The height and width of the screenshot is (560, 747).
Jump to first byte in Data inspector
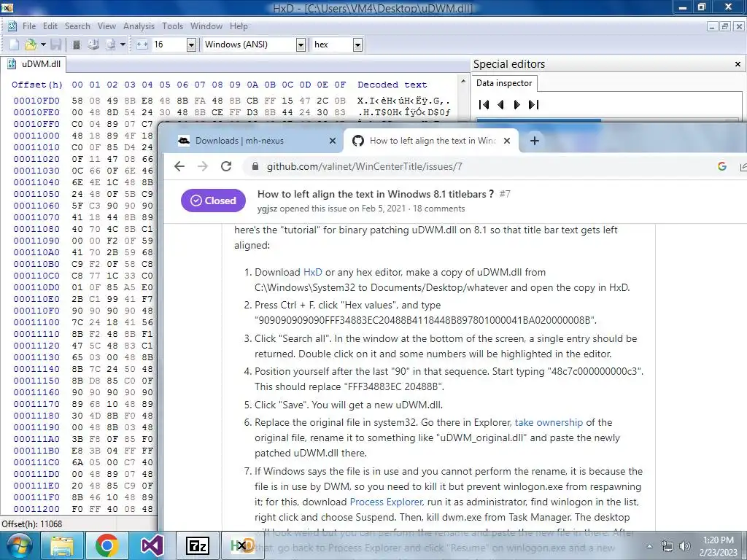pos(484,105)
